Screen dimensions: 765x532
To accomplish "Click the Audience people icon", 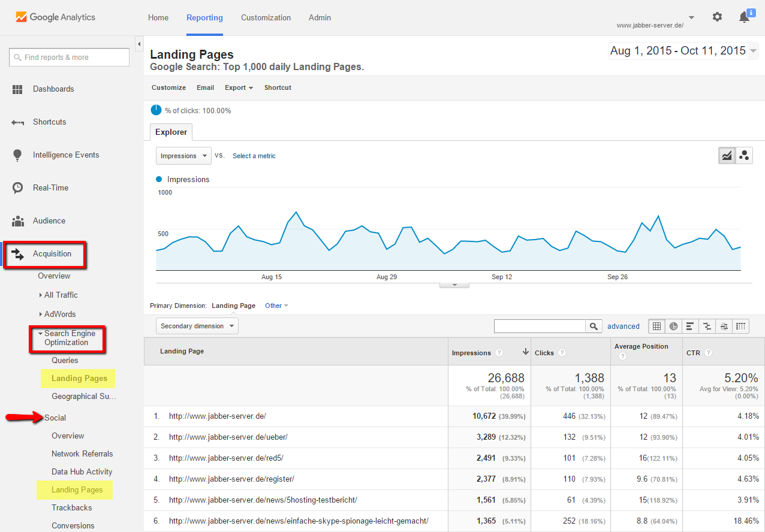I will click(x=17, y=221).
